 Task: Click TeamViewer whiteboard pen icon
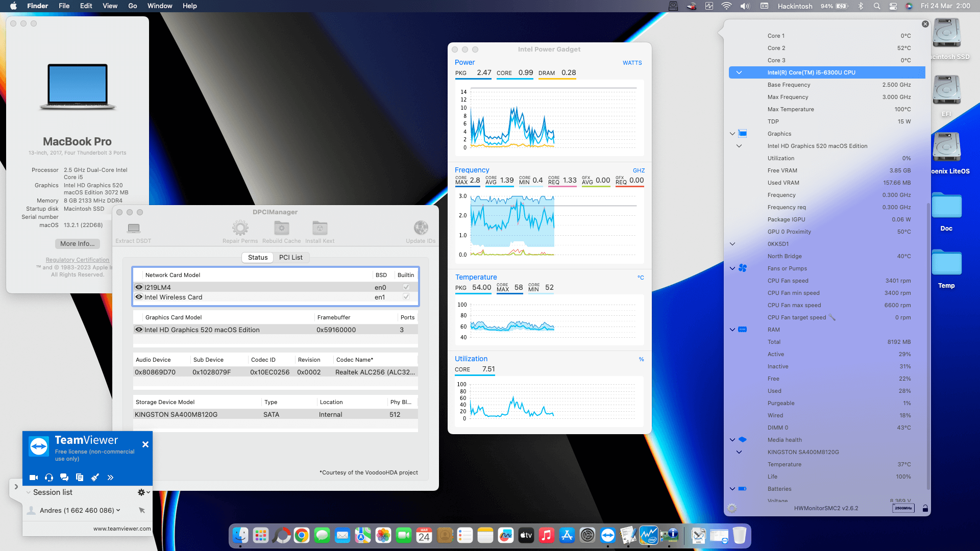[x=95, y=478]
